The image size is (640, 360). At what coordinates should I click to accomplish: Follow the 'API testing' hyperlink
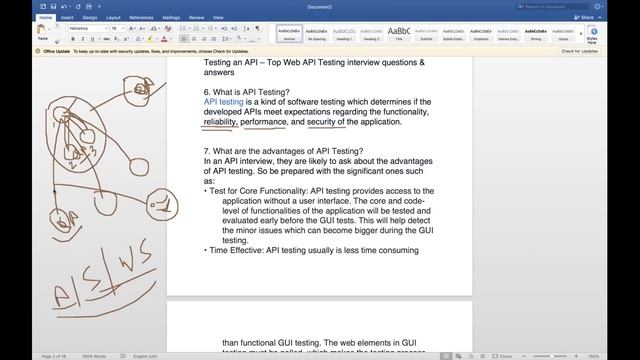[x=223, y=102]
